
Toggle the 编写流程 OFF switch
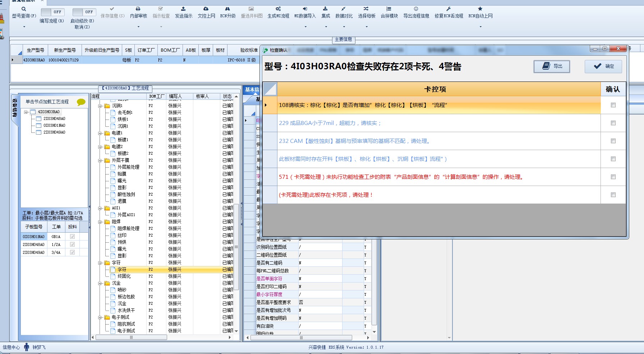pyautogui.click(x=52, y=12)
